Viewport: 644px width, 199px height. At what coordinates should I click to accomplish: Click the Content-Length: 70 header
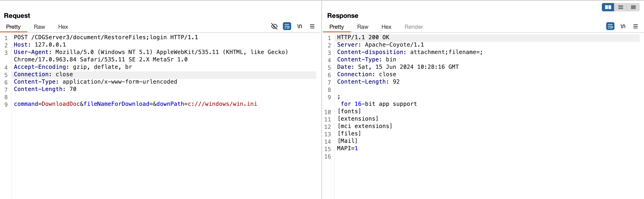pyautogui.click(x=45, y=89)
